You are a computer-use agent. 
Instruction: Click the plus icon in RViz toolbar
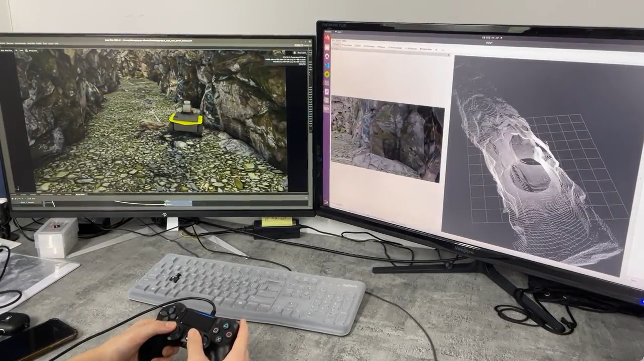[436, 50]
